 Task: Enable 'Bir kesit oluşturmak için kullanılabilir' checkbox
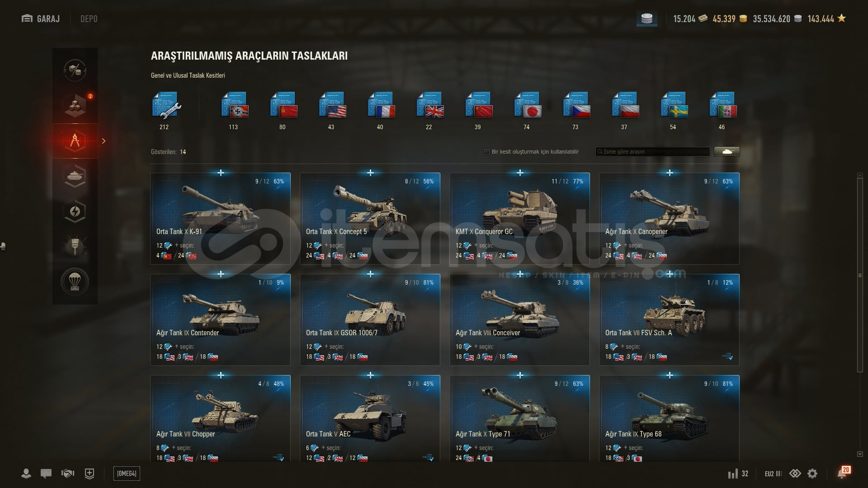click(x=487, y=152)
